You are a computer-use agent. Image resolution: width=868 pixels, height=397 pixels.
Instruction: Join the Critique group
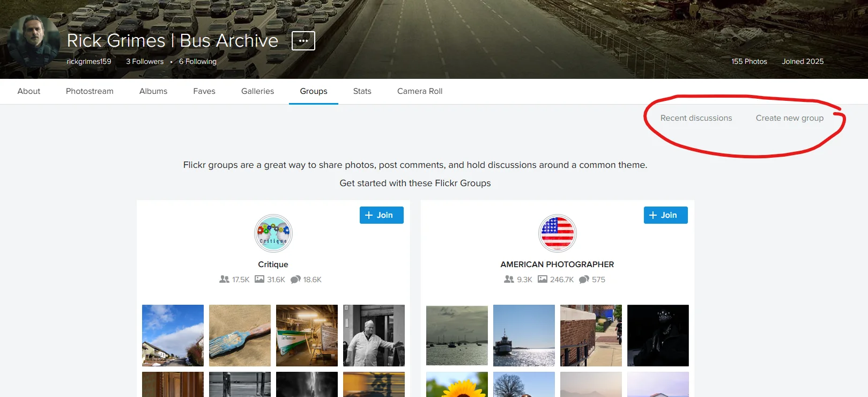[x=381, y=215]
